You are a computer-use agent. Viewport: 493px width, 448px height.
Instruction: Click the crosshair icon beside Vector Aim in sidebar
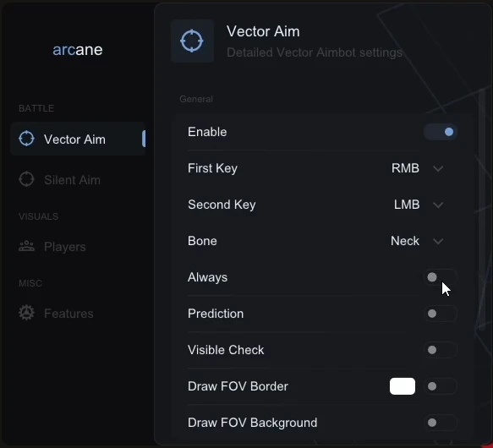click(26, 139)
